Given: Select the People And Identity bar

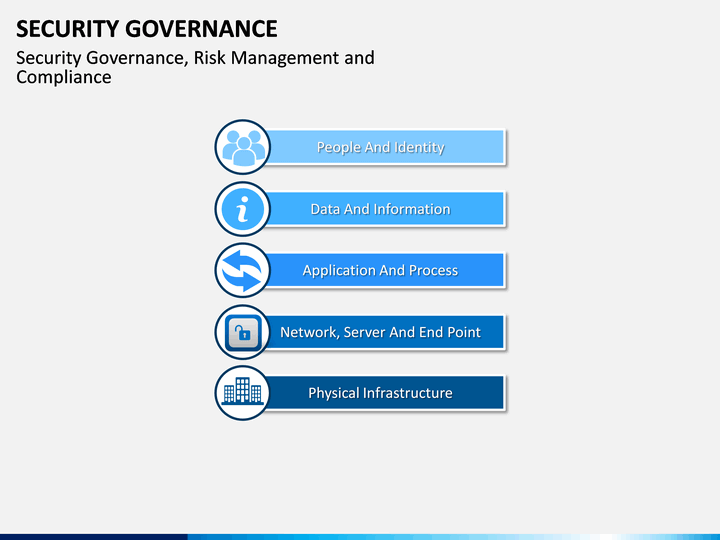Looking at the screenshot, I should coord(385,147).
